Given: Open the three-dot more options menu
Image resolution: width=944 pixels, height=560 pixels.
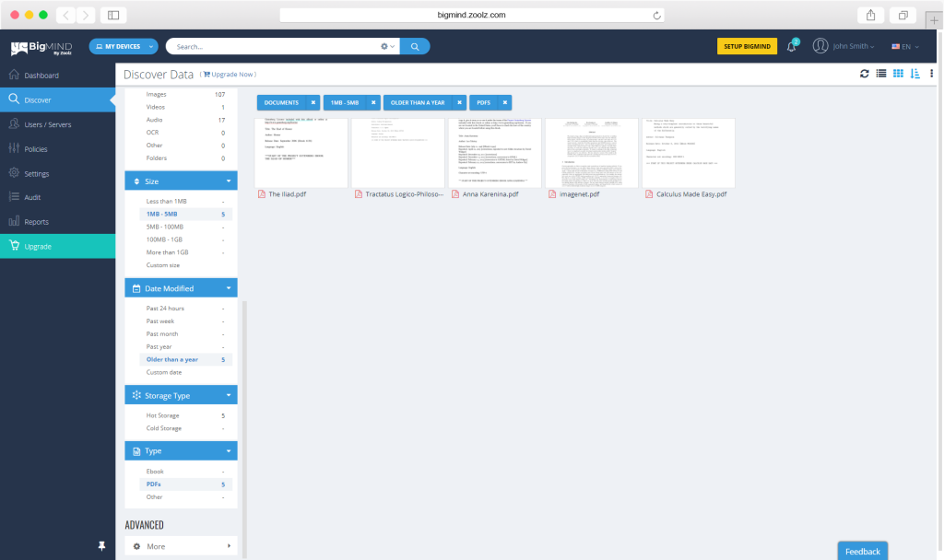Looking at the screenshot, I should 931,74.
